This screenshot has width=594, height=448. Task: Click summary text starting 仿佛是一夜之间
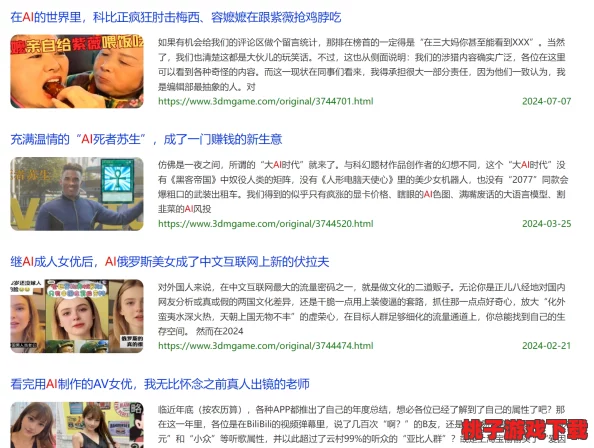pos(362,187)
